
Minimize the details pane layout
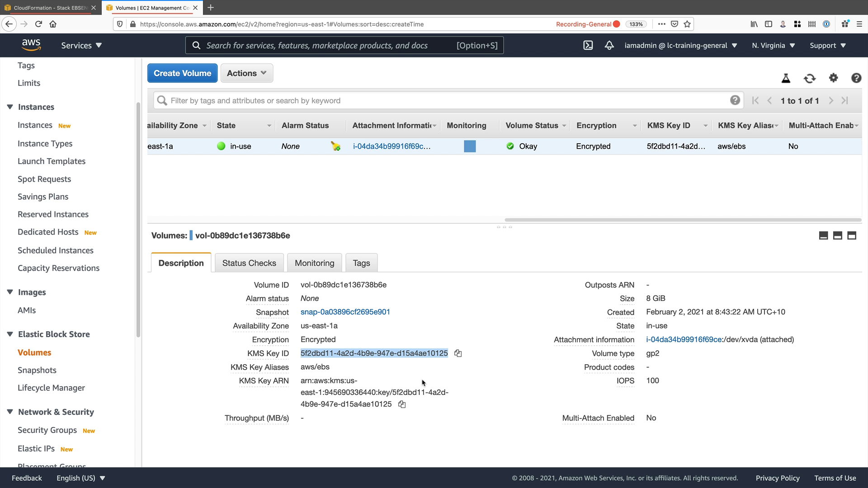tap(823, 235)
